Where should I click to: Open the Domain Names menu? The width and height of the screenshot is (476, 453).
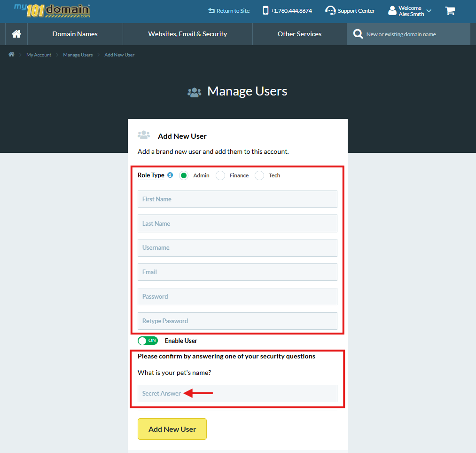coord(75,34)
